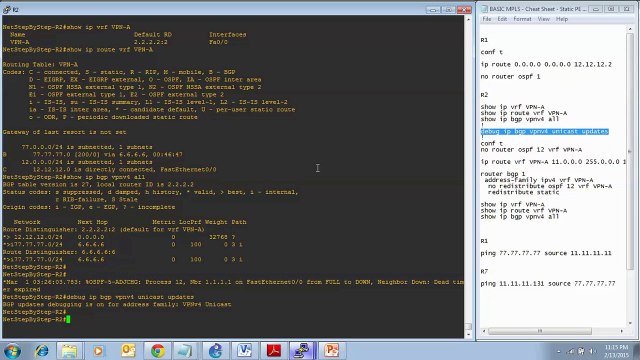Screen dimensions: 640x360
Task: Click Notepad horizontal scrollbar right arrow
Action: click(x=622, y=331)
